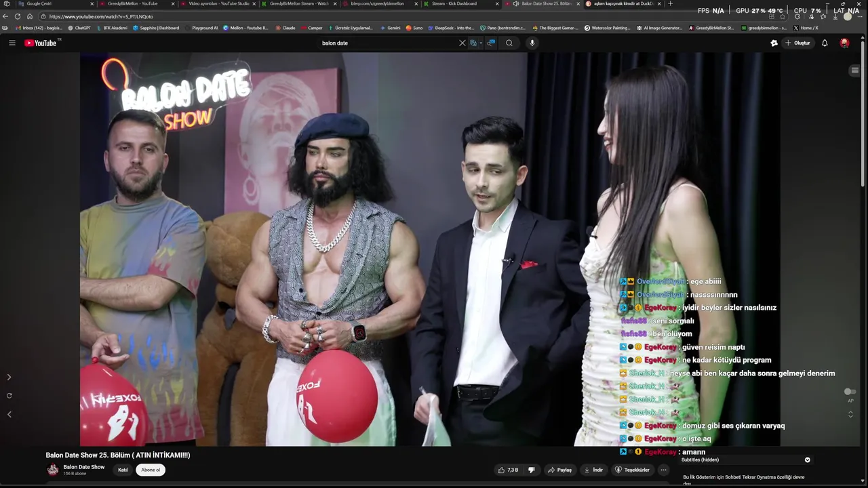Open the Gemini bookmark

coord(390,28)
